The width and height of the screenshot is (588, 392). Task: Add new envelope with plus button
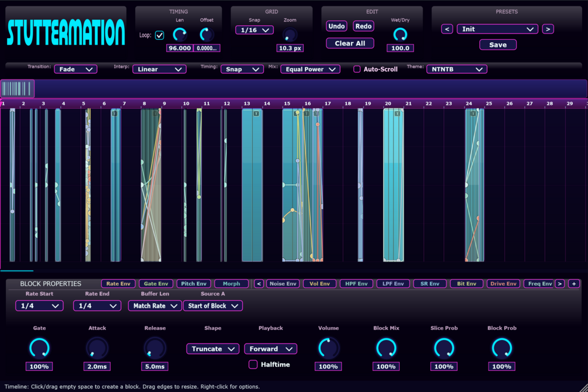574,284
